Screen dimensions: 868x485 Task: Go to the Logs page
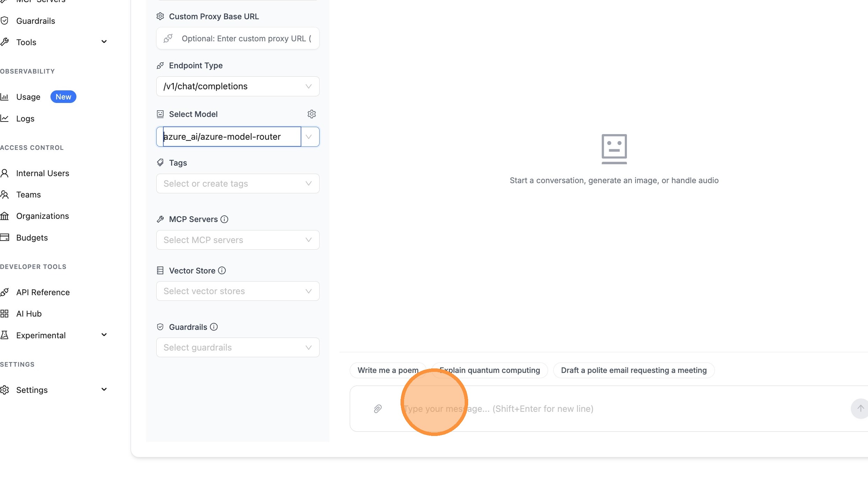25,119
